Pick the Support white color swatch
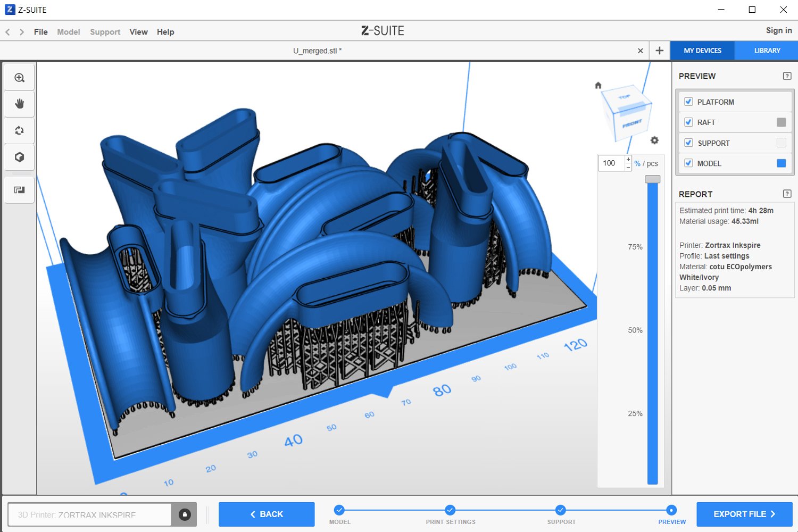 (782, 143)
